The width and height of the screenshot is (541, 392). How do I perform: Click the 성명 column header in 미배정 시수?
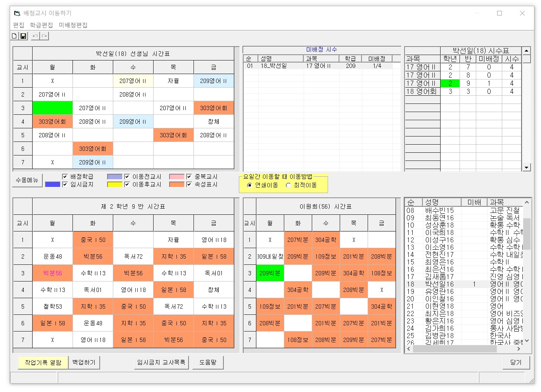[x=281, y=59]
